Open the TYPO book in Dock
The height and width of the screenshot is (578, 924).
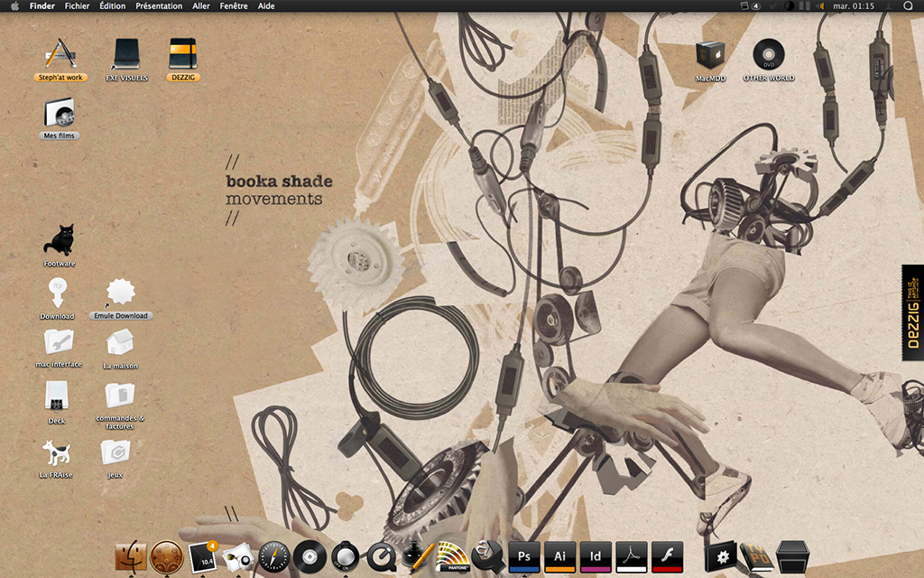[757, 557]
